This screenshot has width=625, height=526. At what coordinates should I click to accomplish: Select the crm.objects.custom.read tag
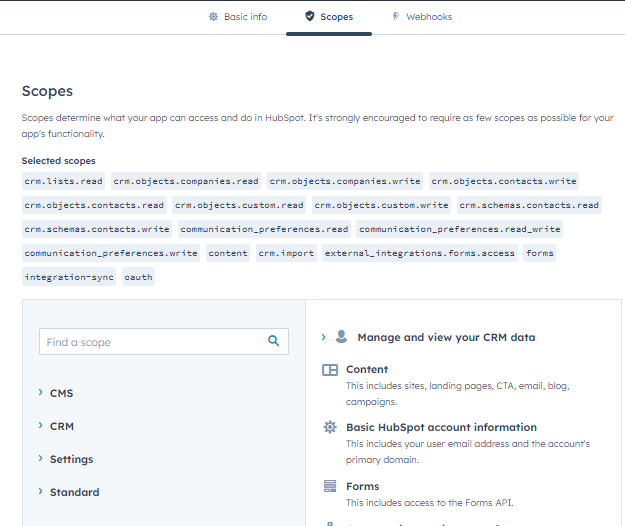point(239,205)
